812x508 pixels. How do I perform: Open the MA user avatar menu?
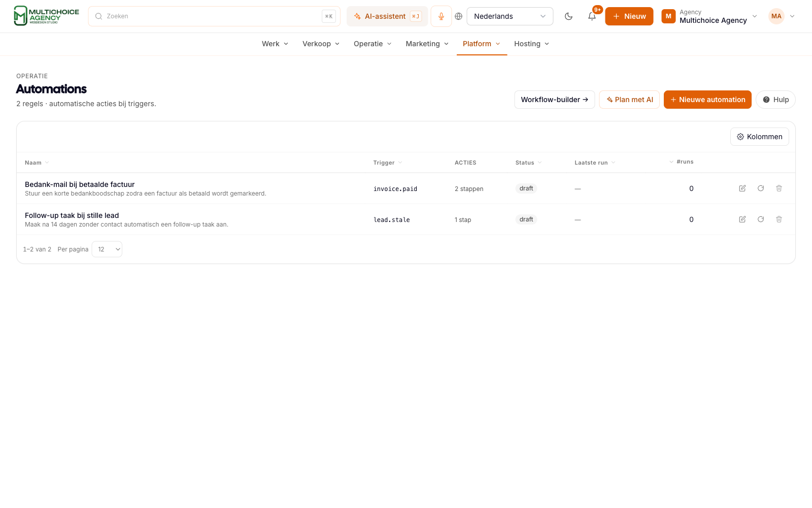(782, 16)
